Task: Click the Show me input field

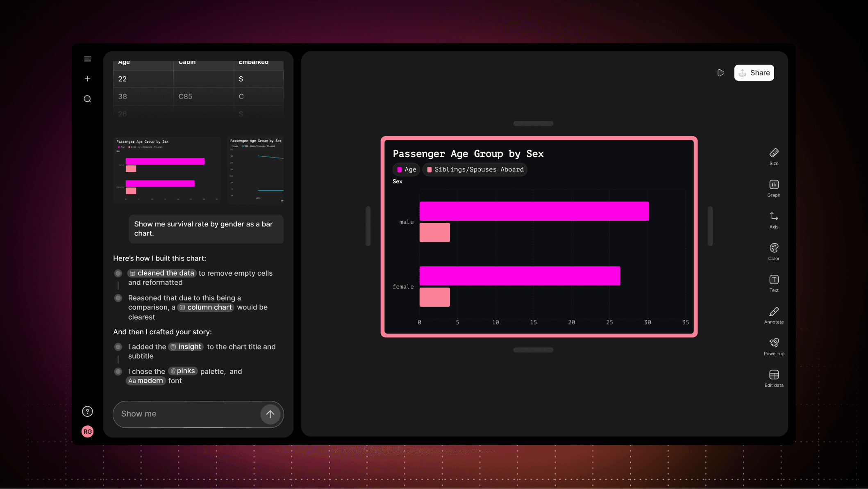Action: (x=186, y=414)
